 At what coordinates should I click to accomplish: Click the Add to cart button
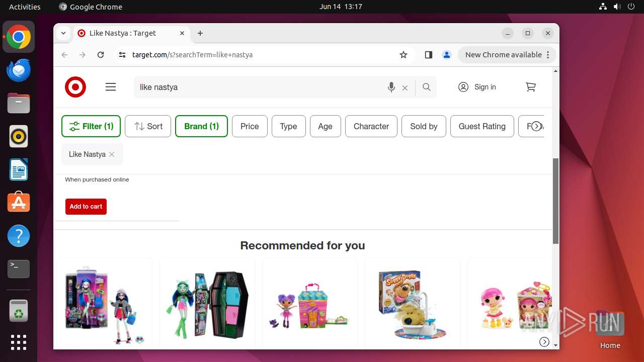coord(86,207)
